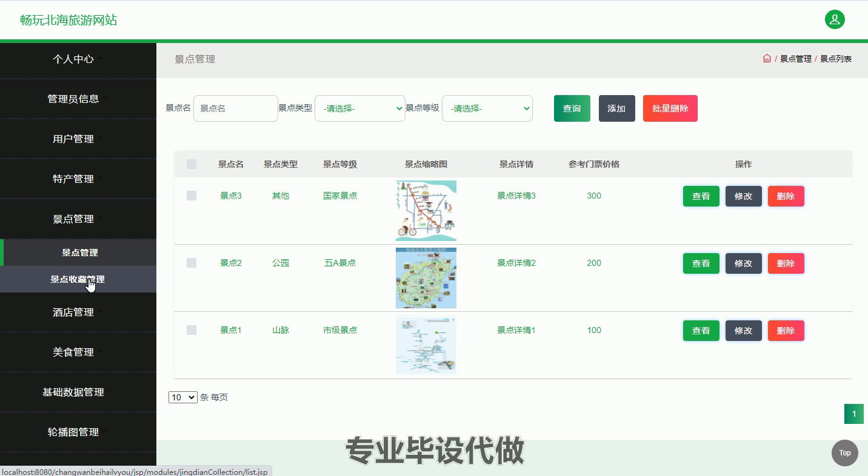
Task: Tick the select-all checkbox in table header
Action: pyautogui.click(x=192, y=164)
